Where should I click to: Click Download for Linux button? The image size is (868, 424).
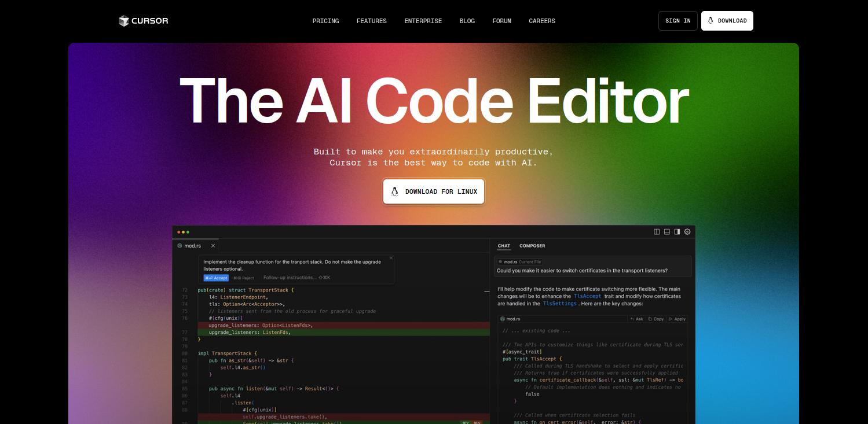tap(434, 191)
